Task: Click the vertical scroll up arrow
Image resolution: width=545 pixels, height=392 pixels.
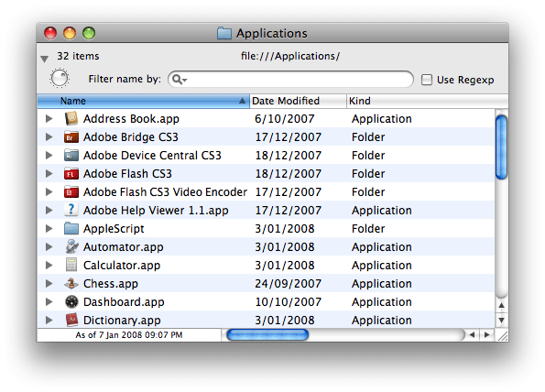Action: click(501, 305)
